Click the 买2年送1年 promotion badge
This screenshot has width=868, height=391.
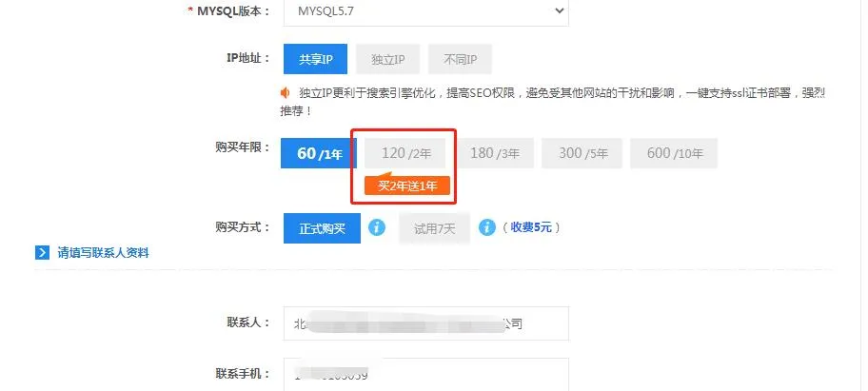coord(407,186)
